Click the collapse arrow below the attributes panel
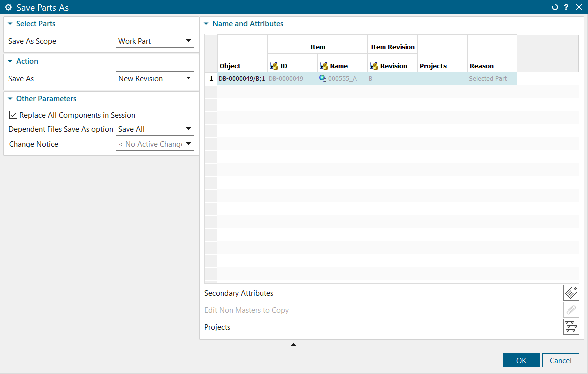This screenshot has height=374, width=588. [x=293, y=345]
